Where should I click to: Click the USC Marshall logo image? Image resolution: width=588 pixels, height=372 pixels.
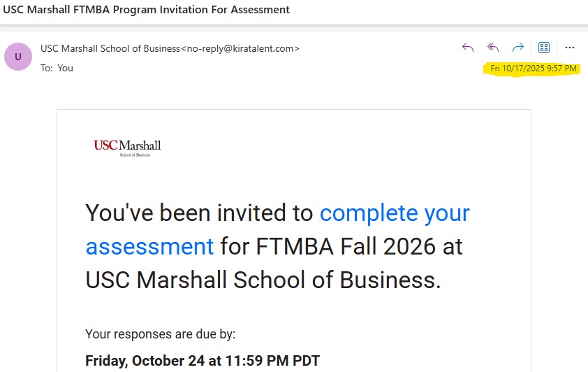[x=127, y=146]
